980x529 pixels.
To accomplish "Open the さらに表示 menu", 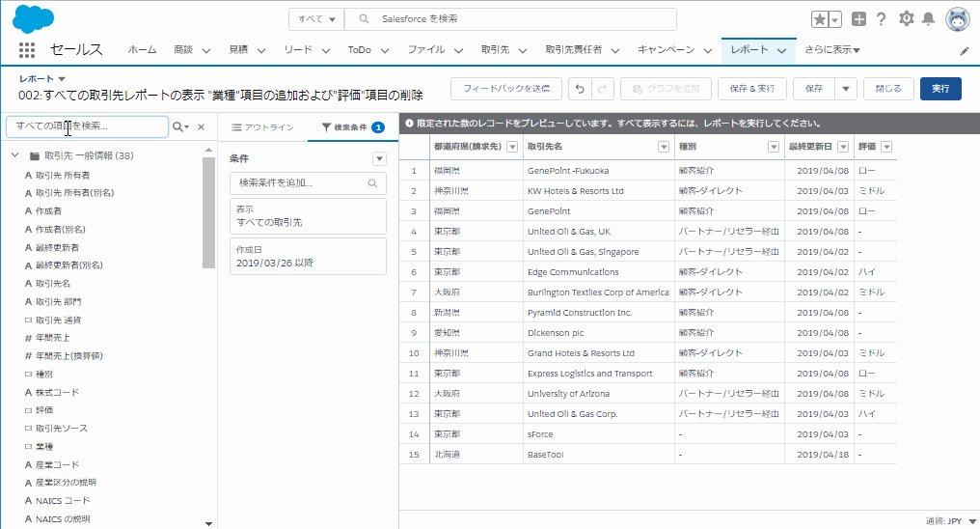I will point(831,50).
